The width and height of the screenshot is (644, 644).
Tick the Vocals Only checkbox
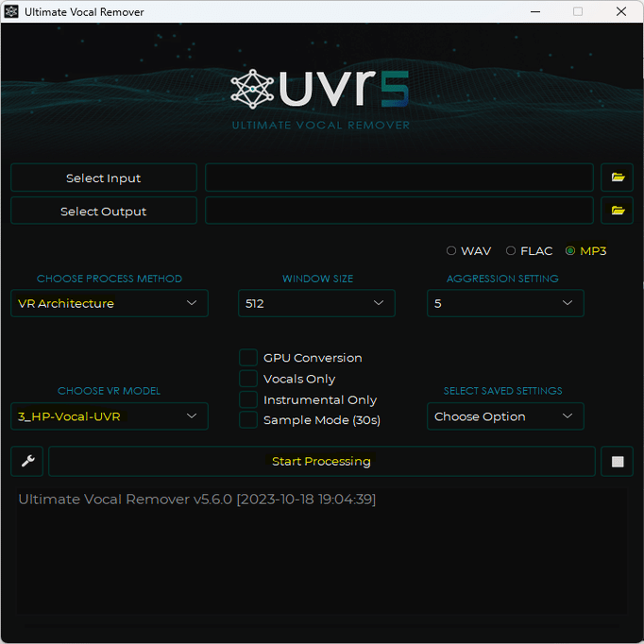coord(248,379)
